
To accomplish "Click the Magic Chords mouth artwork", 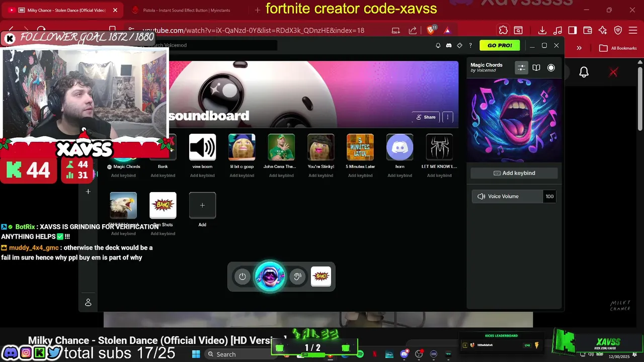I will pyautogui.click(x=514, y=121).
